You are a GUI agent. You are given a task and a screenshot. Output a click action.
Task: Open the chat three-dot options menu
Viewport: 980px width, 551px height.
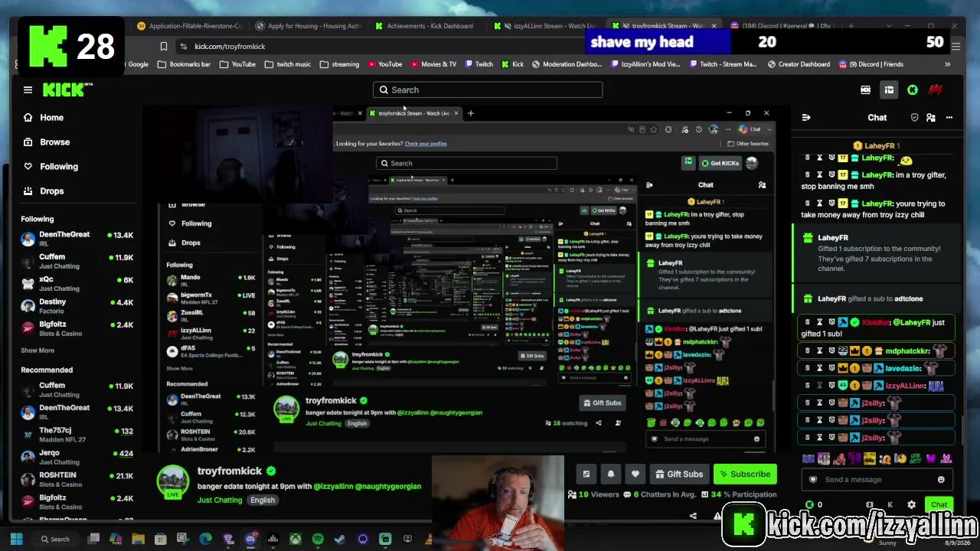point(949,117)
